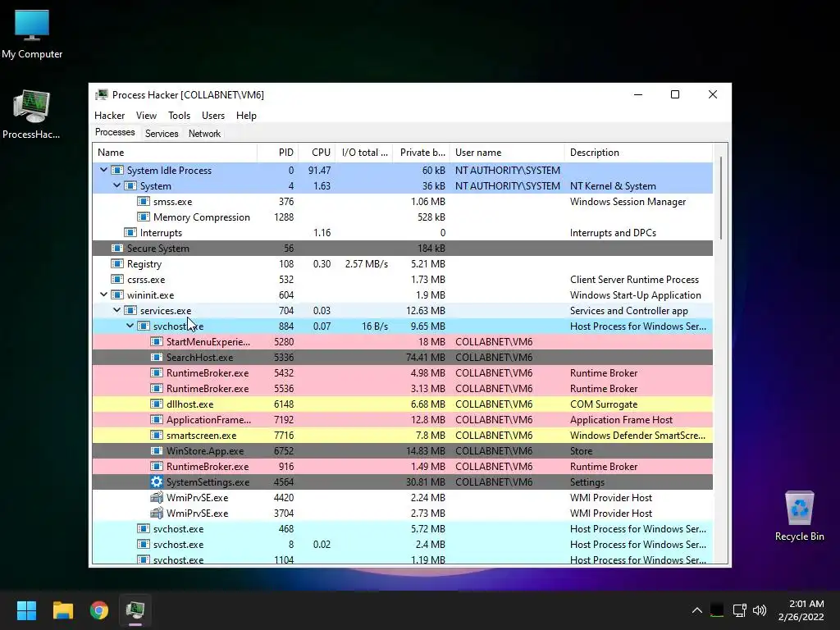
Task: Select the Processes tab
Action: 115,132
